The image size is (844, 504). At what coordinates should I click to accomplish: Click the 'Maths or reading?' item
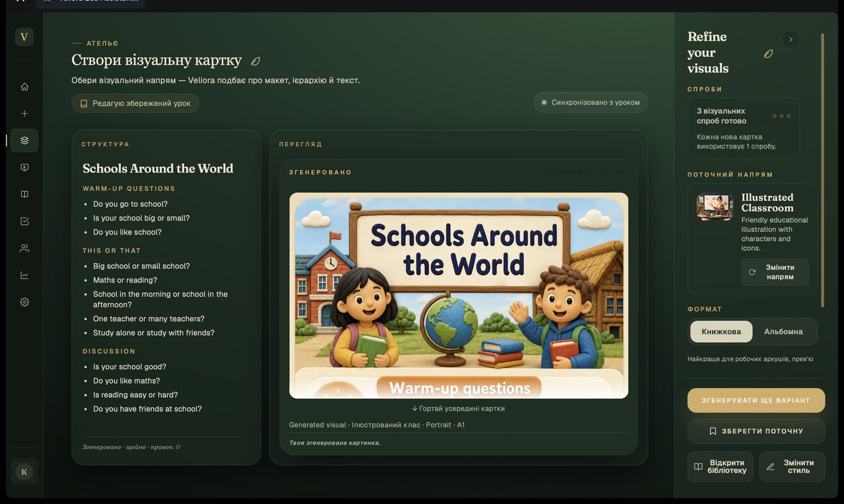[125, 280]
